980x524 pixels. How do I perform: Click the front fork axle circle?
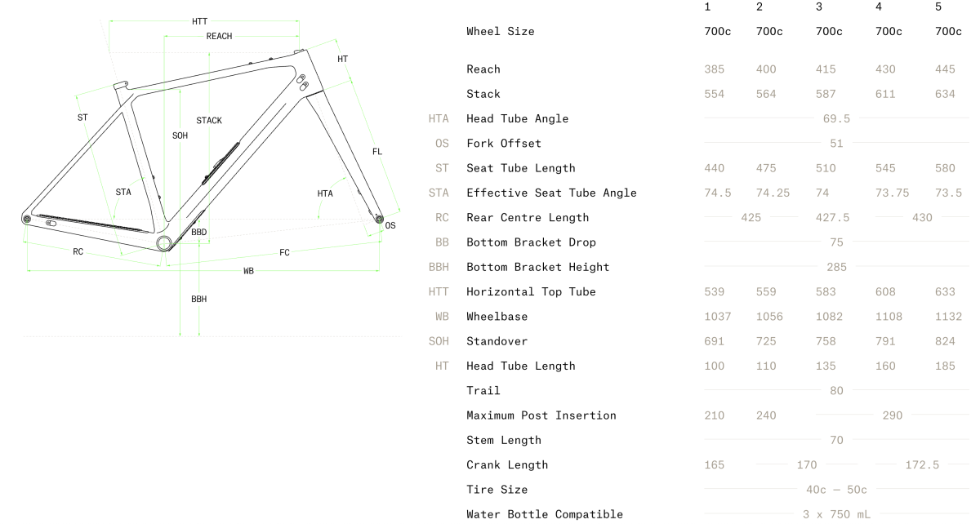point(379,219)
